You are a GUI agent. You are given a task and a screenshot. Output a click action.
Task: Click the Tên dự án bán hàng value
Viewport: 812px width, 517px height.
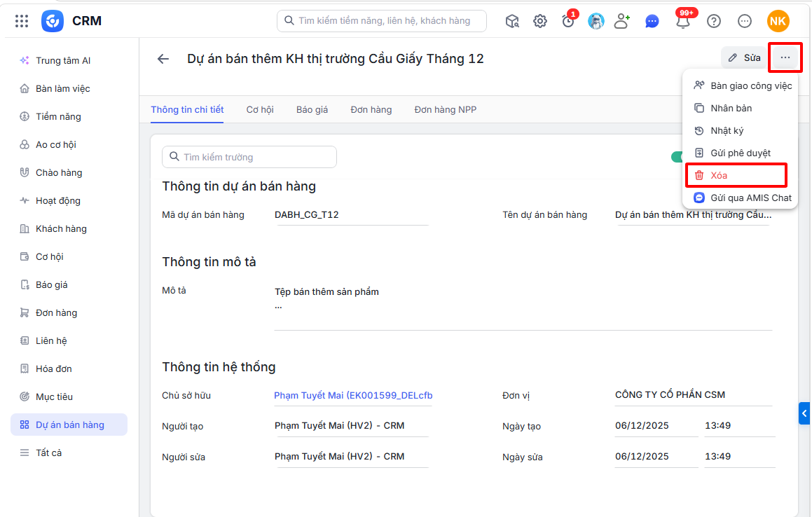click(x=694, y=214)
